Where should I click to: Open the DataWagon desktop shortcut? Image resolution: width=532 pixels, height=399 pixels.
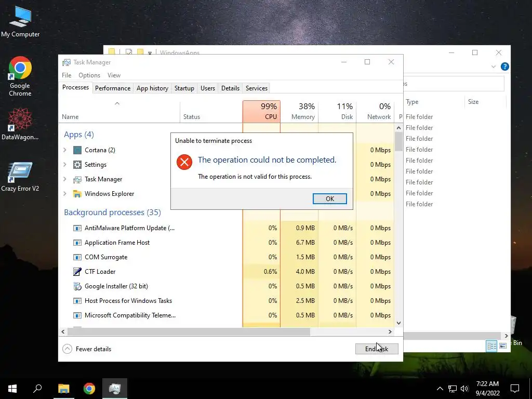click(x=20, y=124)
